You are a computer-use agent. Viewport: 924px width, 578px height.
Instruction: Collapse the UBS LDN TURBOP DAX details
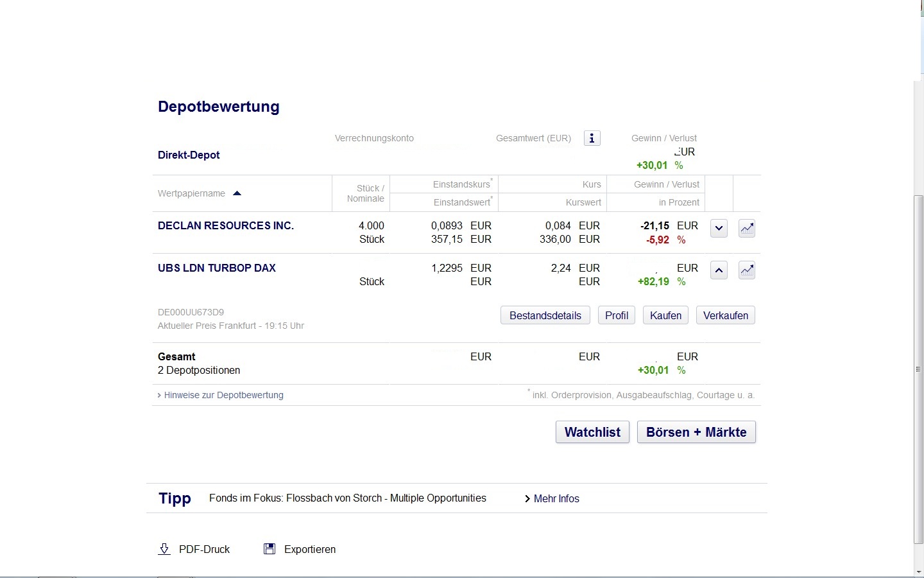pyautogui.click(x=718, y=270)
